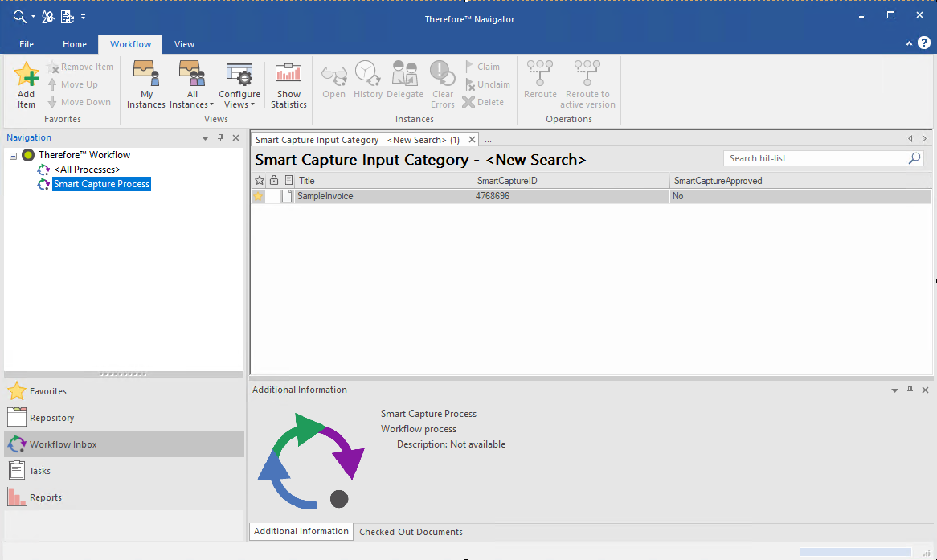
Task: Open the Reports navigation section
Action: click(46, 497)
